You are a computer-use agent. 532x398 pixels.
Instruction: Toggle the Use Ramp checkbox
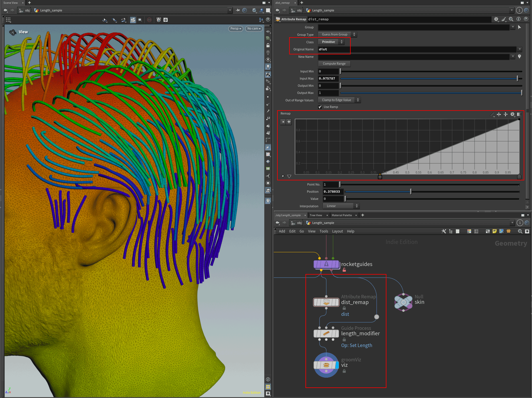(x=320, y=107)
